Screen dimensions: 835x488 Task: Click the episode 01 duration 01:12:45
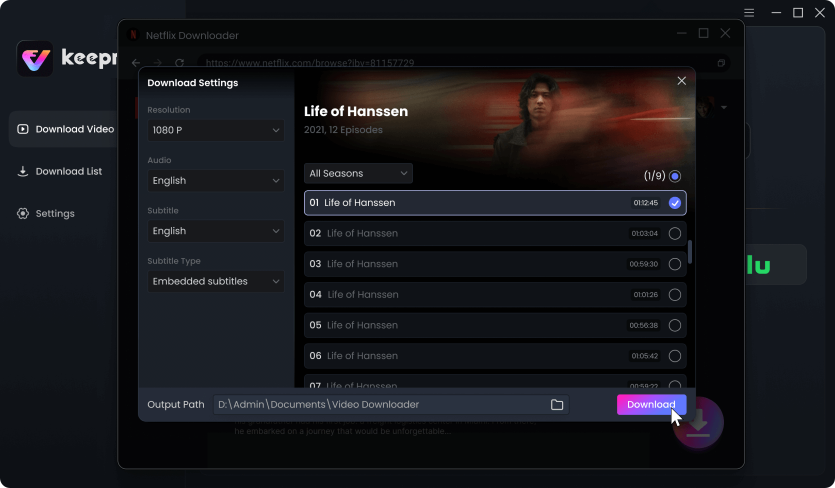645,203
